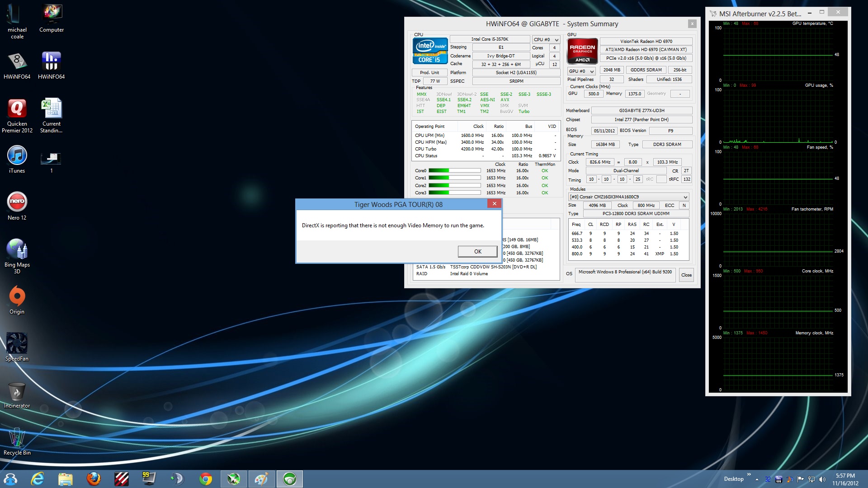Screen dimensions: 868x488
Task: Click the Intel Z77 (Panther Point DH) chipset field
Action: 642,120
